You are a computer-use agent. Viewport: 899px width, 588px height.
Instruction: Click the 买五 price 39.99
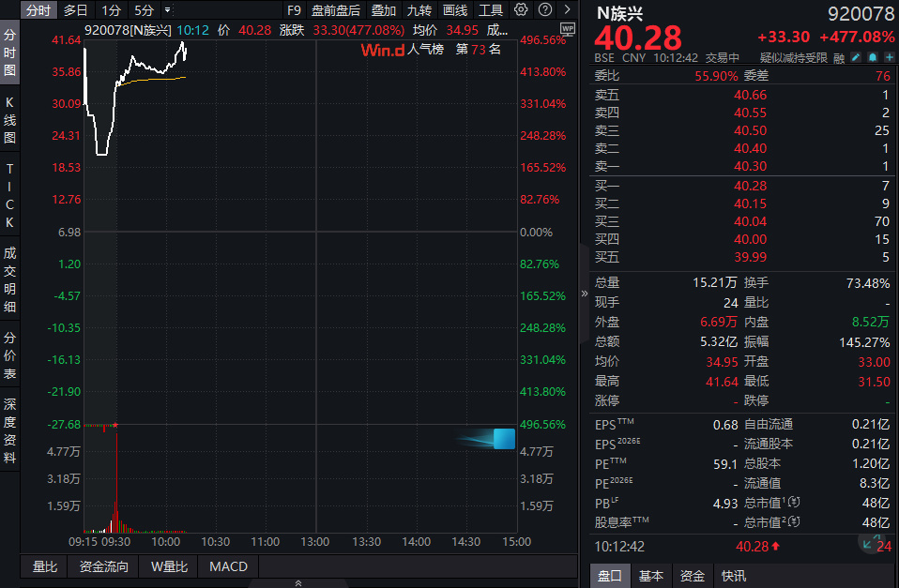pos(750,257)
